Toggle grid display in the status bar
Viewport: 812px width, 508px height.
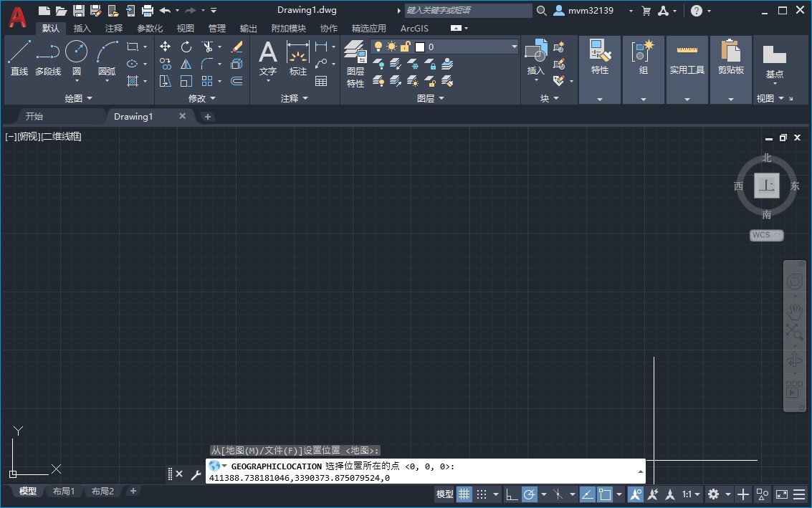click(464, 494)
